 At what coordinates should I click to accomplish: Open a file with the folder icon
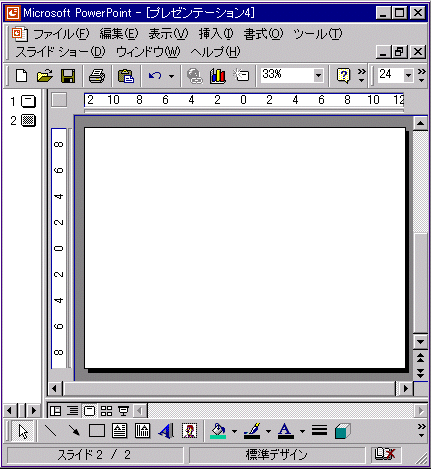coord(45,76)
